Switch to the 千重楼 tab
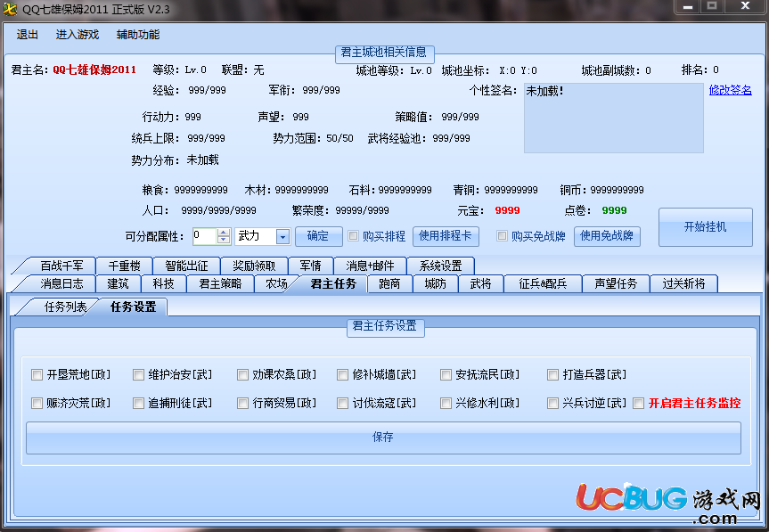The image size is (769, 532). pyautogui.click(x=124, y=266)
